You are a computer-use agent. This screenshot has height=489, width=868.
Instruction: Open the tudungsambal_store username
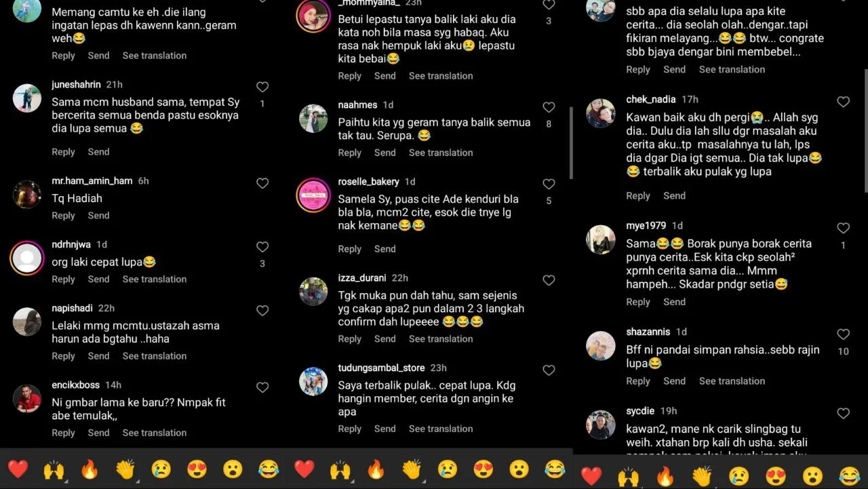[381, 368]
